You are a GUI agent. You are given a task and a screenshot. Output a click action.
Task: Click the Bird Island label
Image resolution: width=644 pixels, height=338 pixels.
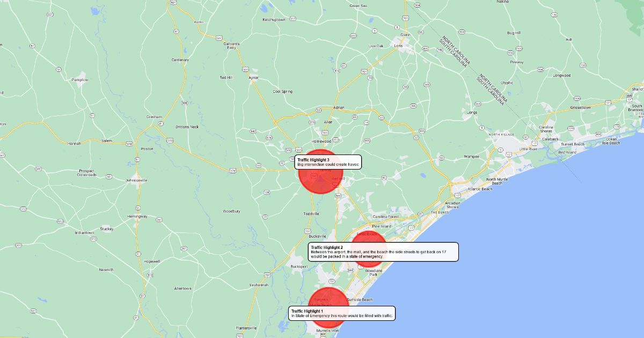click(x=567, y=152)
